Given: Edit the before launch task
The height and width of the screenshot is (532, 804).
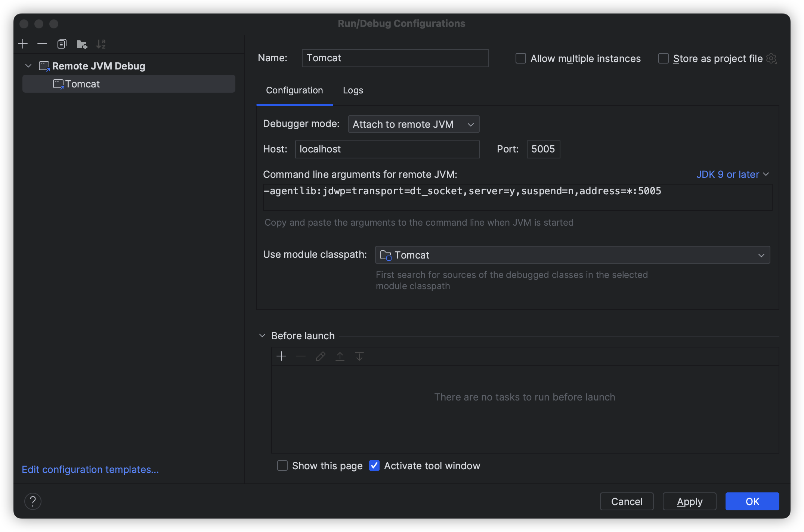Looking at the screenshot, I should tap(321, 356).
